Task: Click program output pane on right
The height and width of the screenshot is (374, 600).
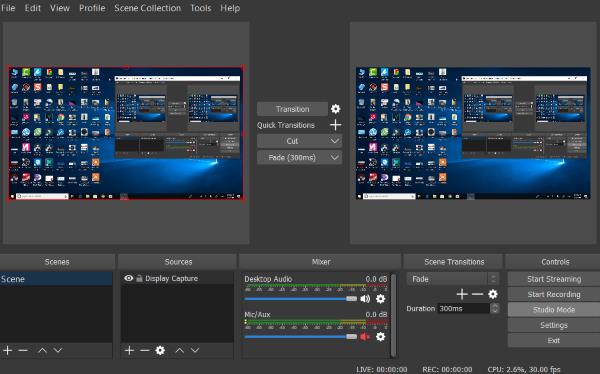Action: (473, 133)
